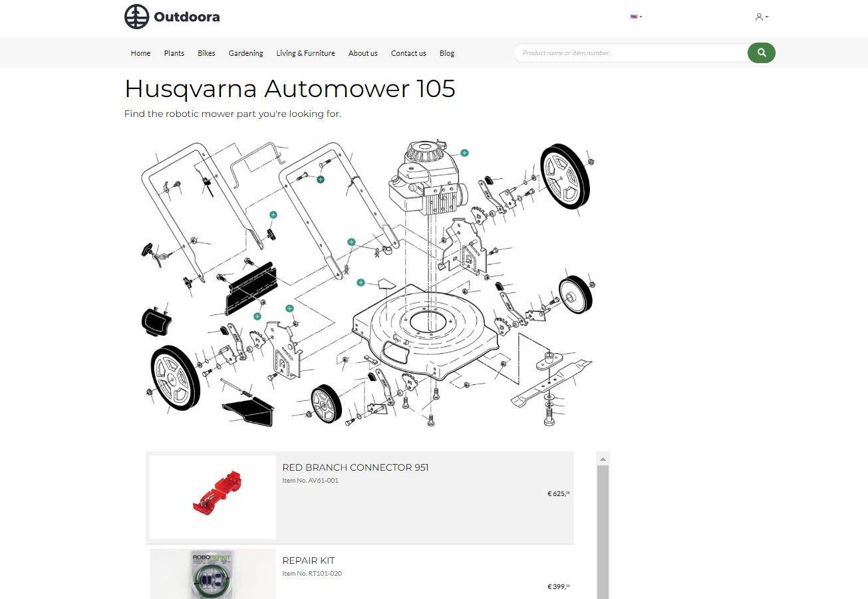Viewport: 868px width, 599px height.
Task: Click the plus hotspot near the cable clip
Action: coord(352,242)
